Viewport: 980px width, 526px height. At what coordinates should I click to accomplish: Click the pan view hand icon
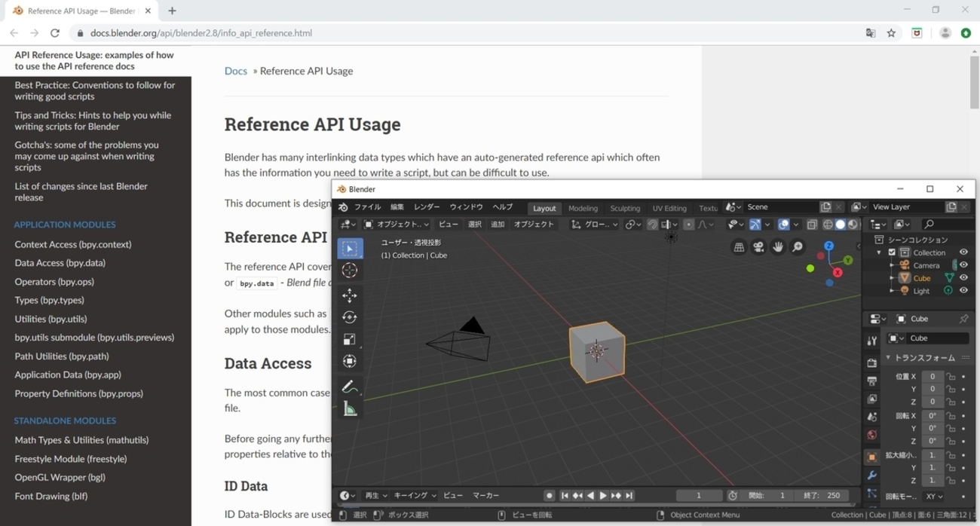778,247
